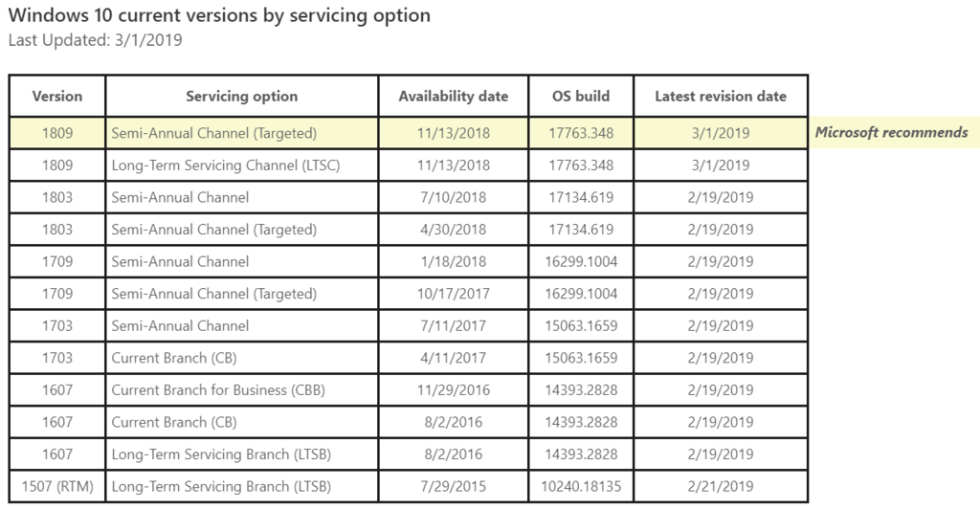Click the OS build column header
980x509 pixels.
(x=581, y=97)
